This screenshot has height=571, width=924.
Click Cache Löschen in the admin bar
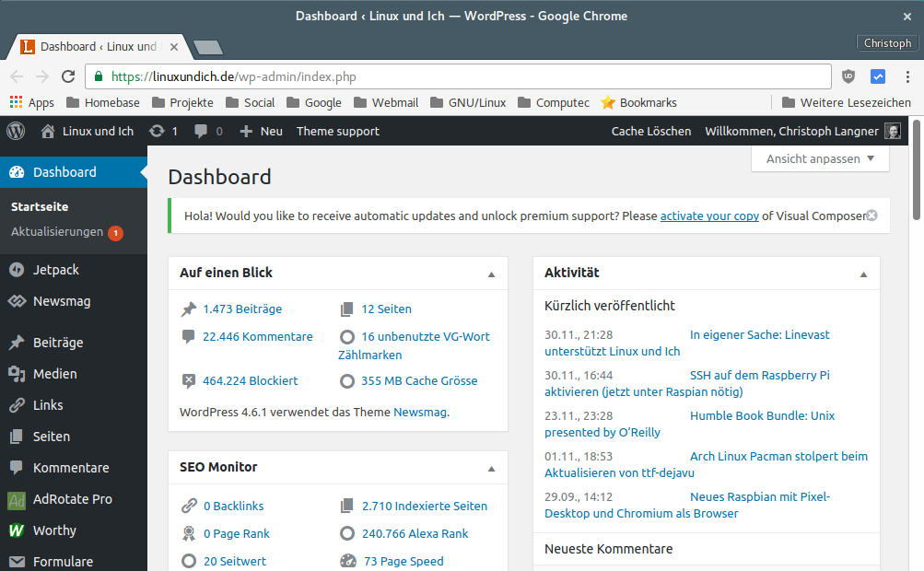[x=650, y=131]
